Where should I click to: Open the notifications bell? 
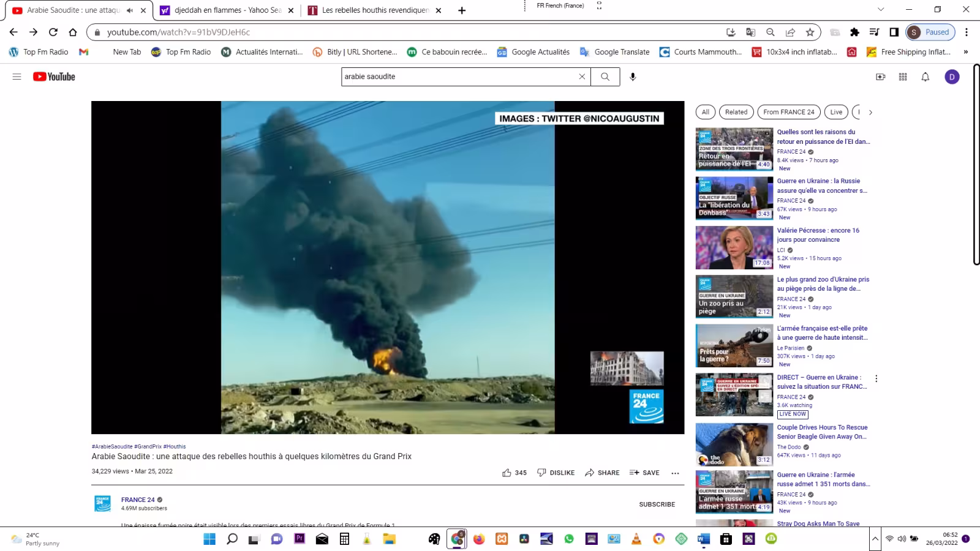point(925,77)
